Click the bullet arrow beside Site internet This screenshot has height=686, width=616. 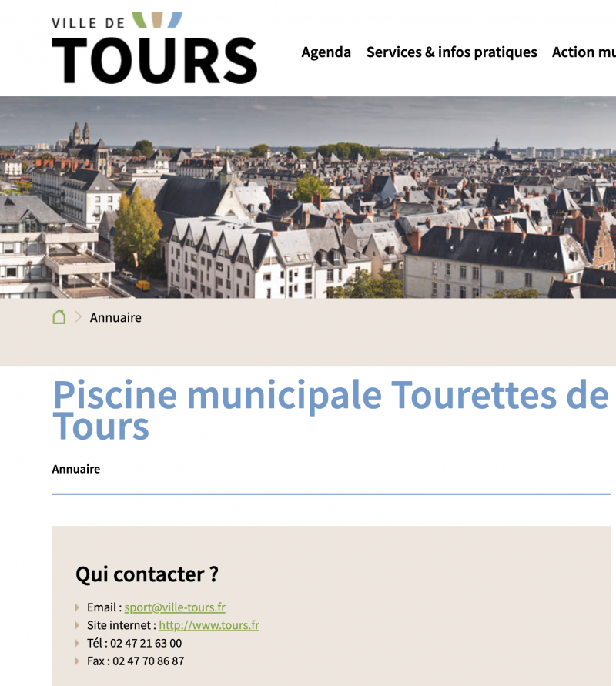point(78,625)
